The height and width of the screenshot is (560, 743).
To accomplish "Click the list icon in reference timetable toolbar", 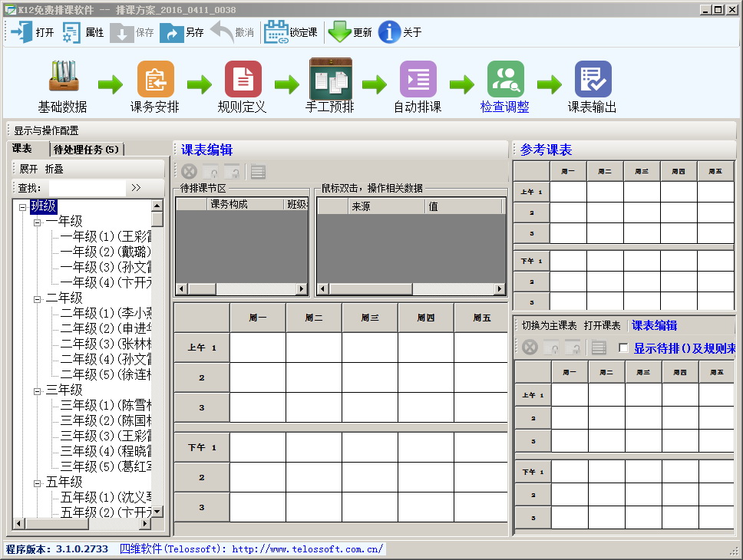I will coord(599,348).
